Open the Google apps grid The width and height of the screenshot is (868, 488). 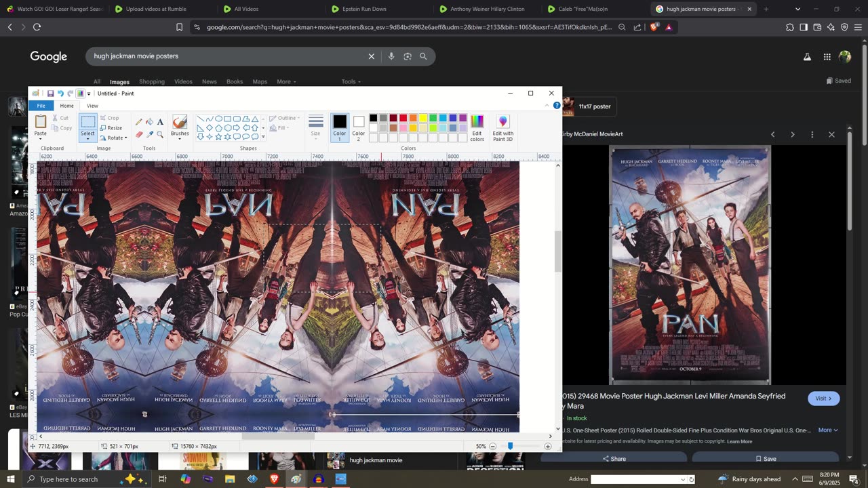pyautogui.click(x=827, y=57)
